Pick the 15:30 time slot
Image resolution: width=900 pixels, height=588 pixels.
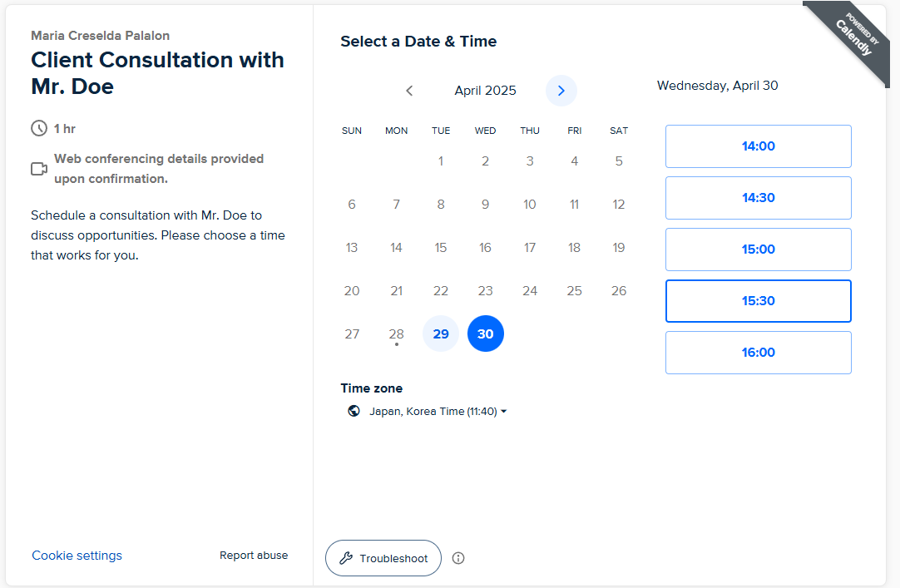758,301
